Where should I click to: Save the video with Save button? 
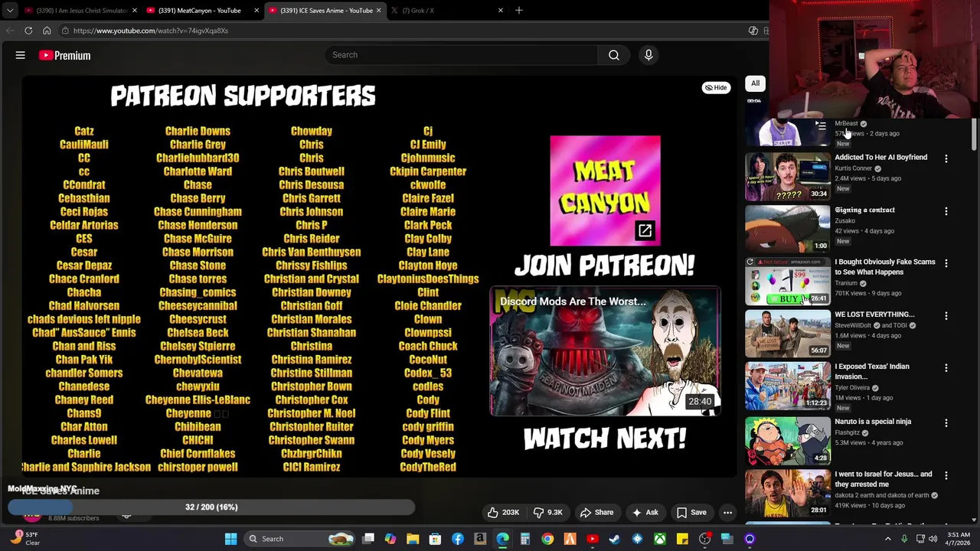[x=691, y=513]
